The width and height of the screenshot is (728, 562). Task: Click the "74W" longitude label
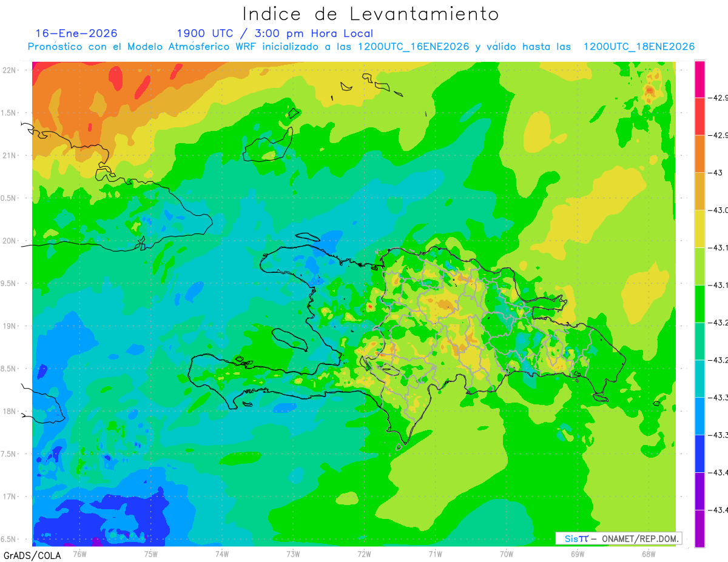pos(221,554)
